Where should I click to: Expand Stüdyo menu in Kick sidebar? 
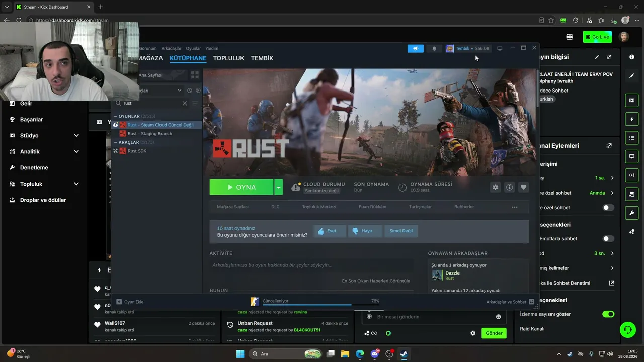point(76,136)
